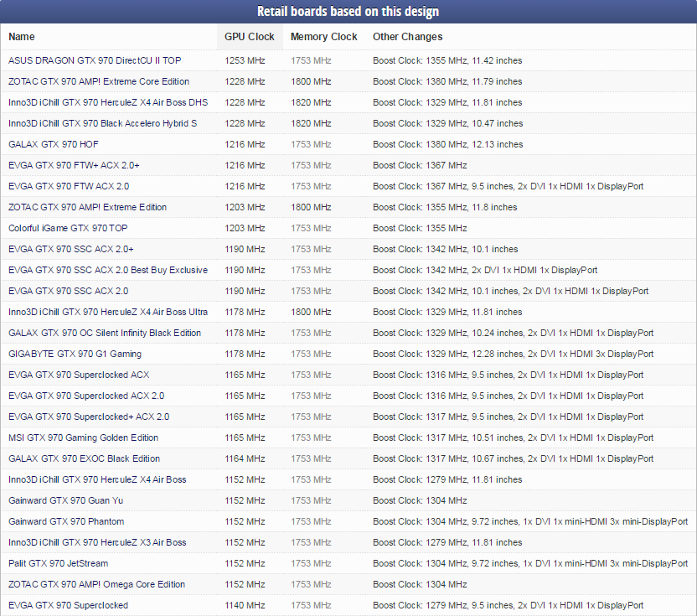The image size is (697, 616).
Task: Click Boost Clock text in Gainward Phantom row
Action: [530, 520]
